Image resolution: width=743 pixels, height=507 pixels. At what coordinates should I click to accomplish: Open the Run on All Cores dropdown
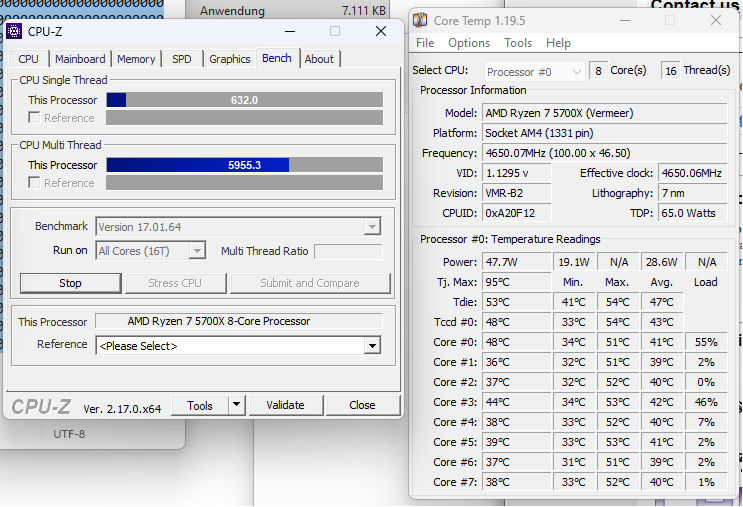pyautogui.click(x=197, y=251)
